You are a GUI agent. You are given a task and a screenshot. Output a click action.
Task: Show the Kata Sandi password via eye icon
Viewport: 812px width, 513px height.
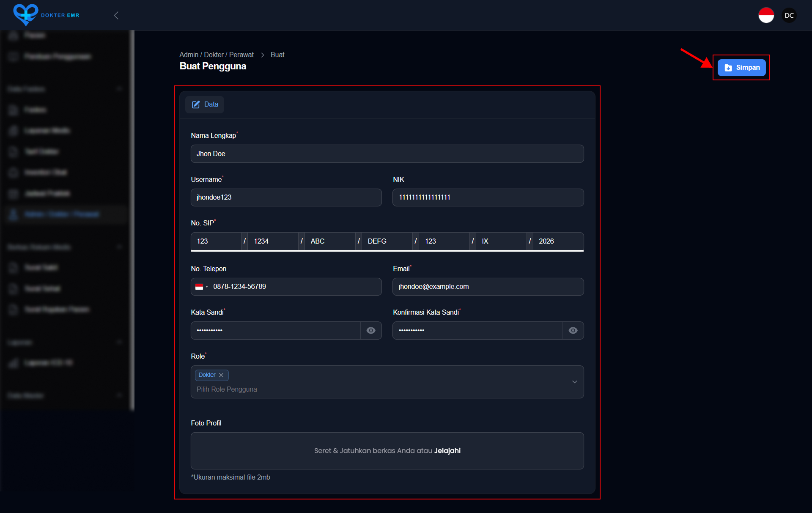tap(371, 330)
